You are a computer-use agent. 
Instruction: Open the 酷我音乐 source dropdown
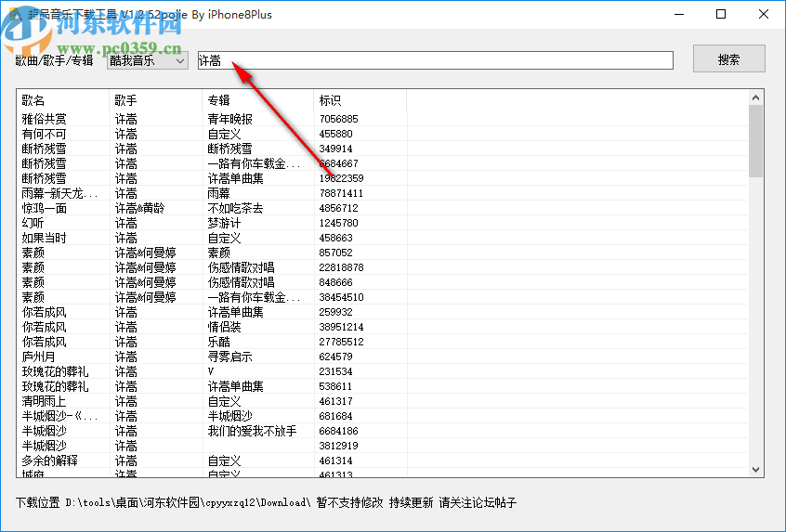pos(148,60)
